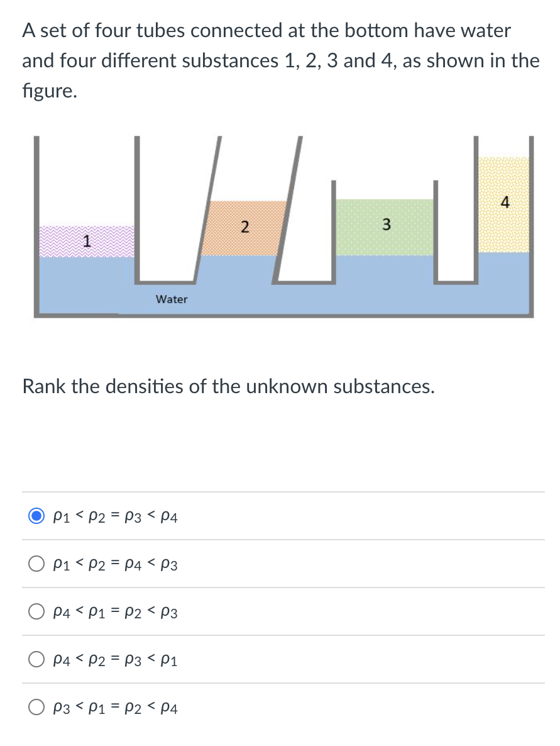
Task: Click the currently selected answer's radio indicator
Action: pos(36,516)
